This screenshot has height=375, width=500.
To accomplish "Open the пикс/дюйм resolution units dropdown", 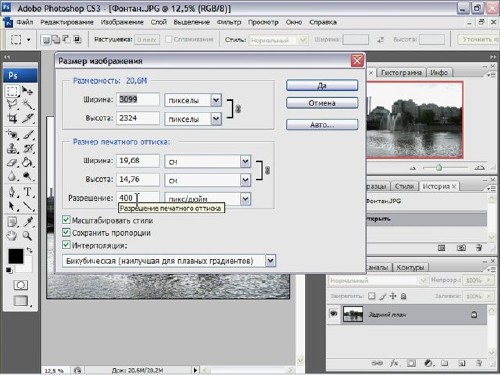I will click(245, 199).
